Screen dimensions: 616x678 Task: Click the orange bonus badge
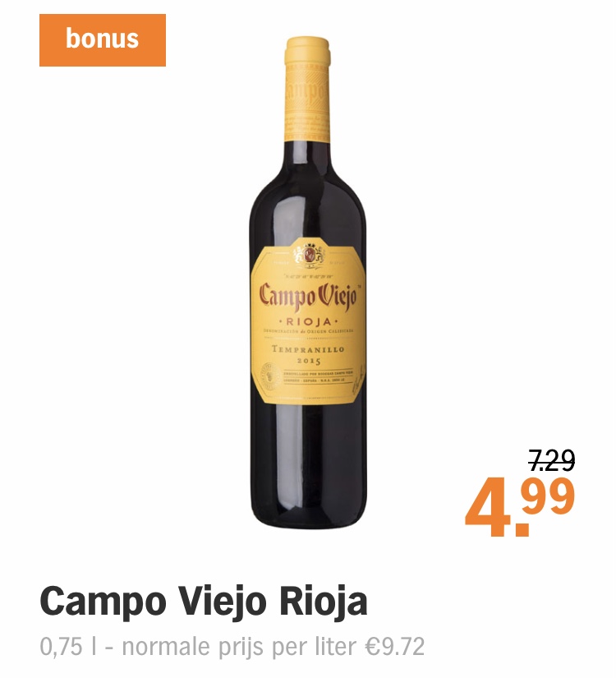coord(103,40)
